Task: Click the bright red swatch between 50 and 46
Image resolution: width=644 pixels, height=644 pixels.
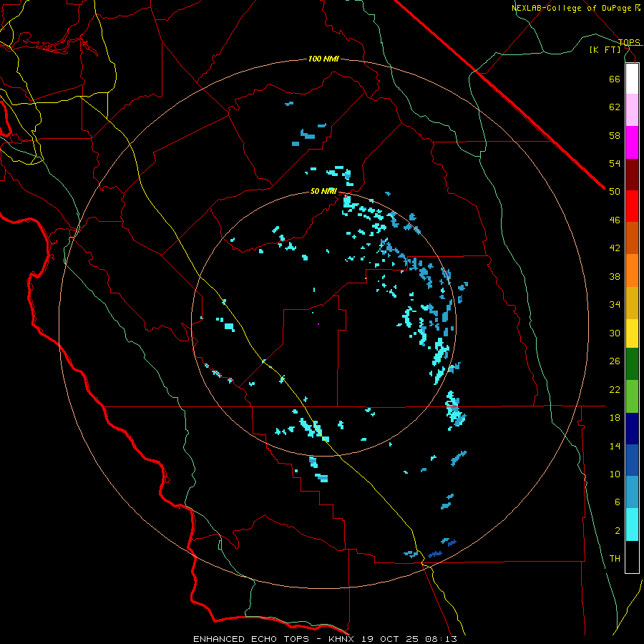Action: coord(632,206)
